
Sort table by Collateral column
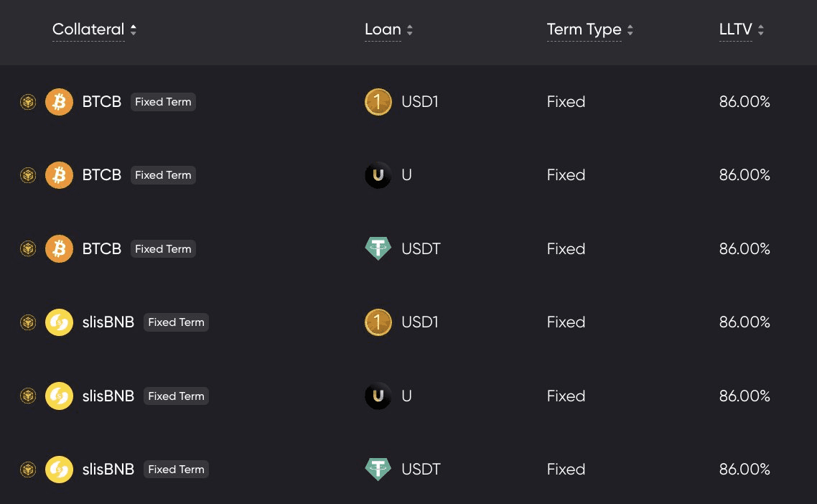click(x=134, y=30)
